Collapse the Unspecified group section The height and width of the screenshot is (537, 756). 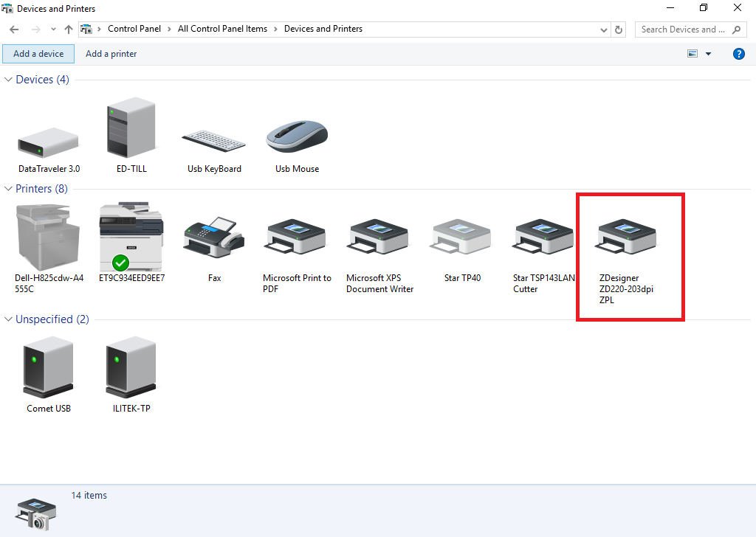pos(9,319)
